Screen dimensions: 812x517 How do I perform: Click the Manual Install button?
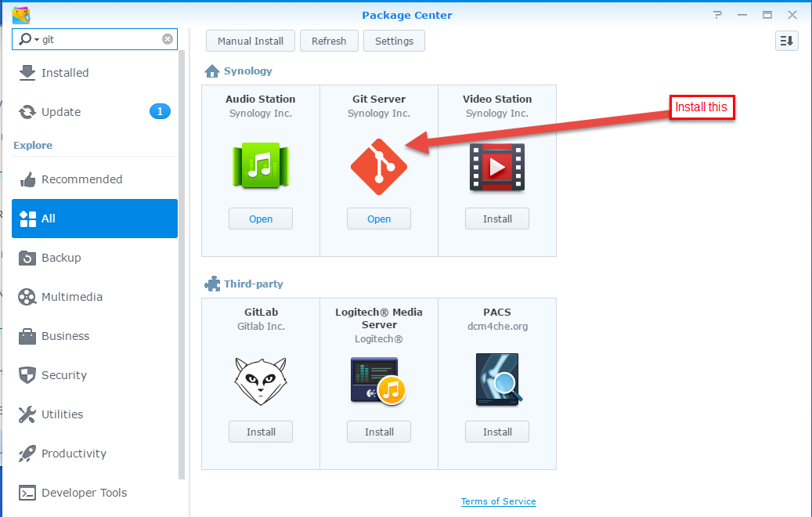coord(251,41)
